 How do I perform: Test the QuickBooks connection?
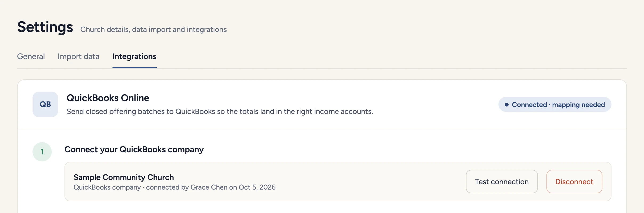(x=502, y=182)
